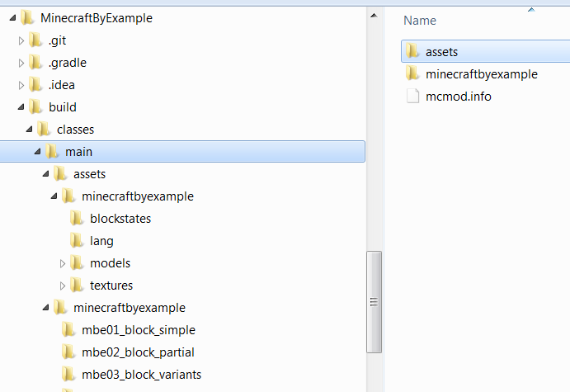Click the blockstates folder icon

point(77,218)
